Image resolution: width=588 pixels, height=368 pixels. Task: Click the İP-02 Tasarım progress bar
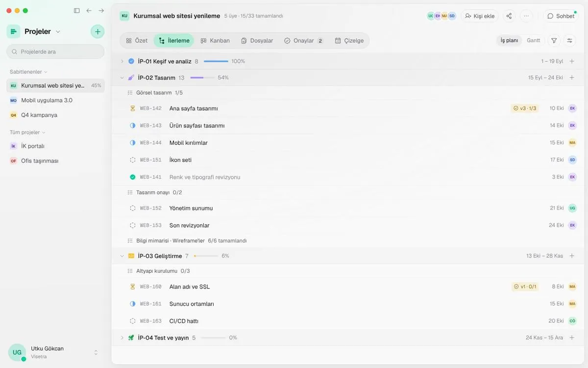202,78
